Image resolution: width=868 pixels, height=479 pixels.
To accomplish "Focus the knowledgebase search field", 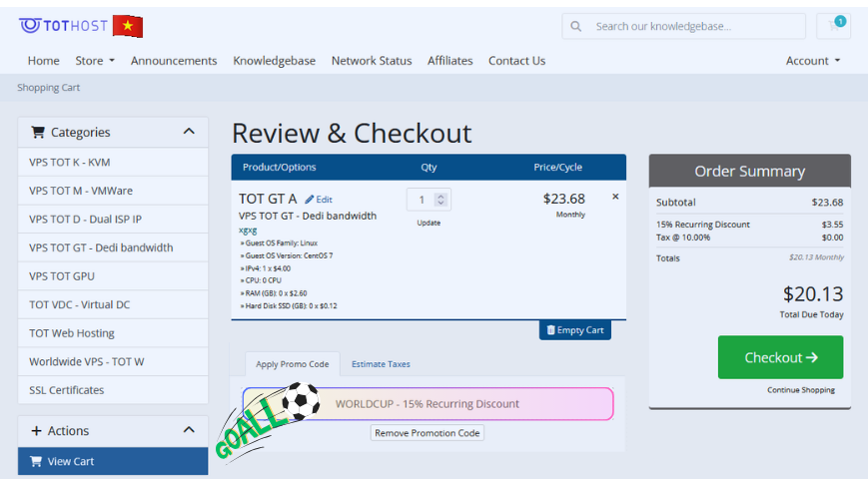I will (x=683, y=26).
